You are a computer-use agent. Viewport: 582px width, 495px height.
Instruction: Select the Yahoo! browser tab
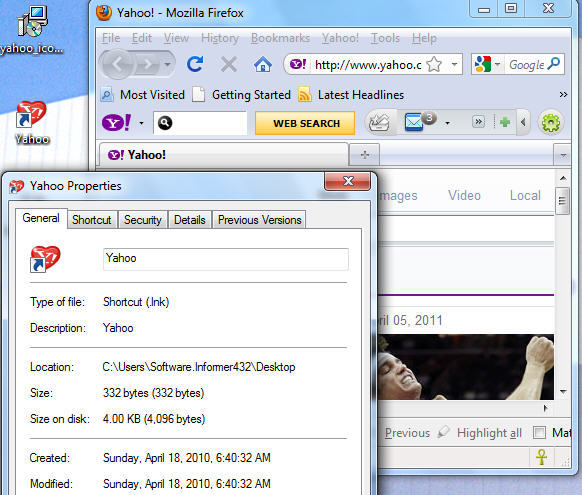pyautogui.click(x=224, y=155)
